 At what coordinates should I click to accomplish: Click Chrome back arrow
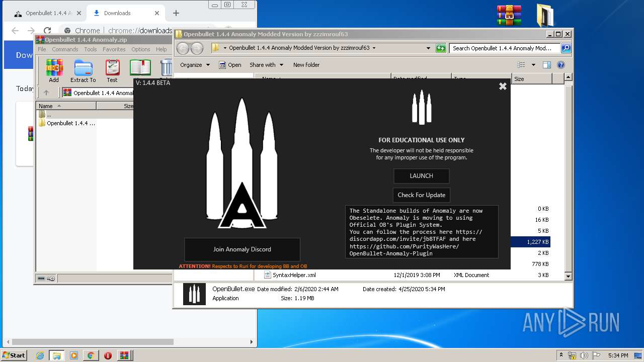click(15, 30)
